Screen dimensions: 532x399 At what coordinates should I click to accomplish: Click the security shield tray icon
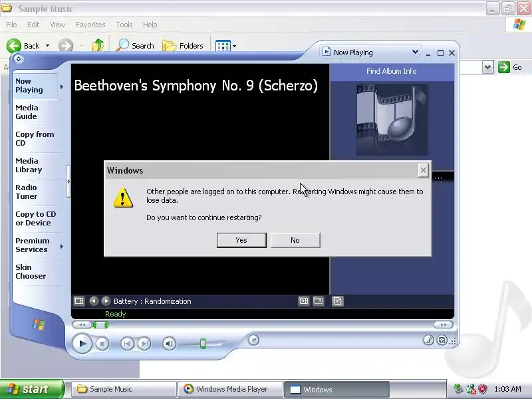[x=483, y=389]
